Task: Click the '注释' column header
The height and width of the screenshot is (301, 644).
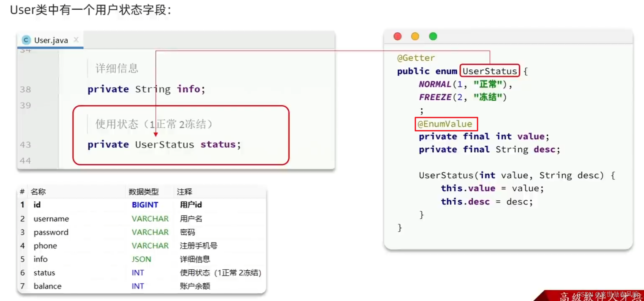Action: pyautogui.click(x=184, y=192)
